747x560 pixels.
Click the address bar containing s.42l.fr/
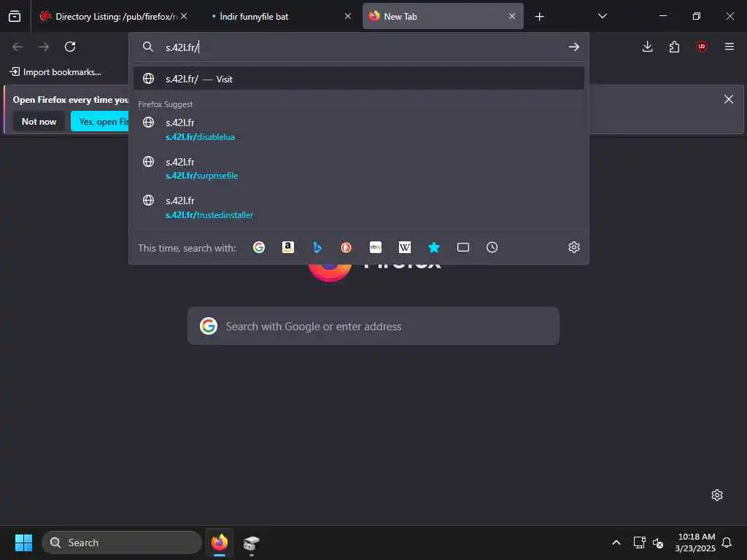click(x=359, y=47)
